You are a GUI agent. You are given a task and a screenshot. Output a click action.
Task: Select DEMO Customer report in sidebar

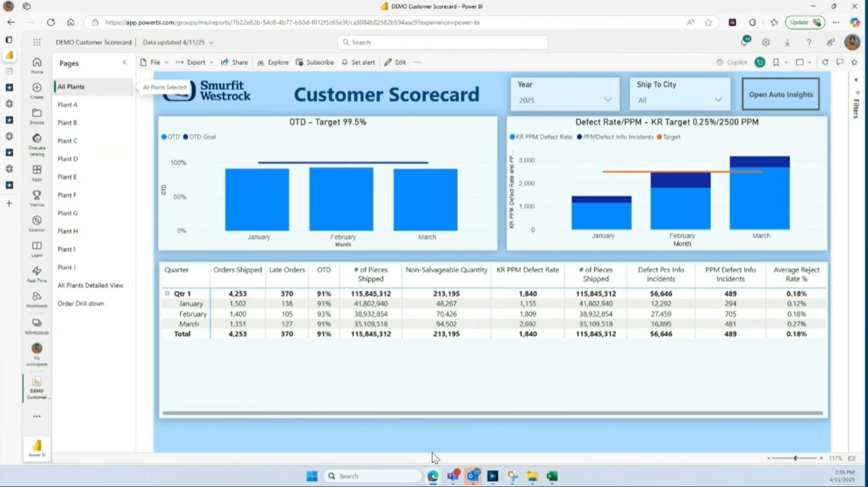pos(37,388)
